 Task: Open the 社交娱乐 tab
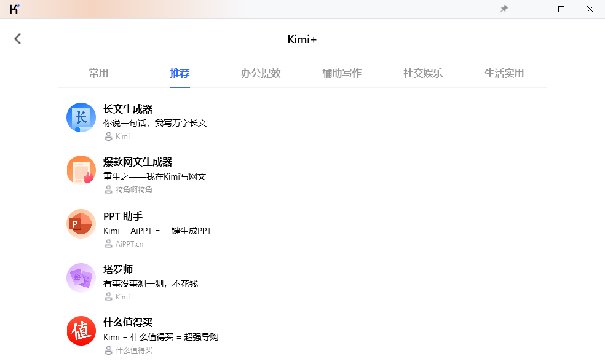pos(423,73)
